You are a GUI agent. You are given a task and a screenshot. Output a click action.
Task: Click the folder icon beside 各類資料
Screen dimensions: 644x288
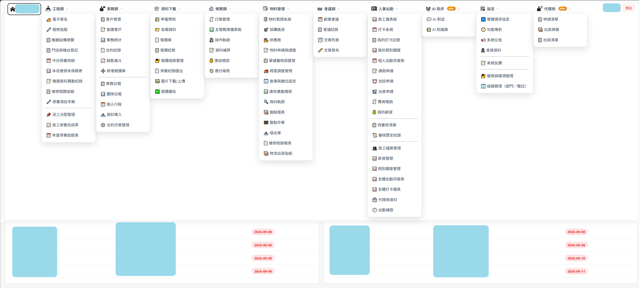click(157, 30)
